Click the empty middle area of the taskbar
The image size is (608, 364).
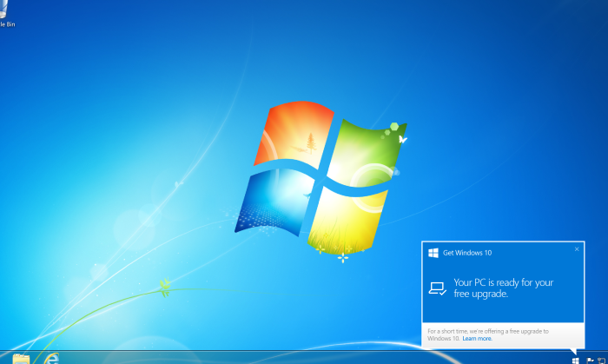coord(310,357)
